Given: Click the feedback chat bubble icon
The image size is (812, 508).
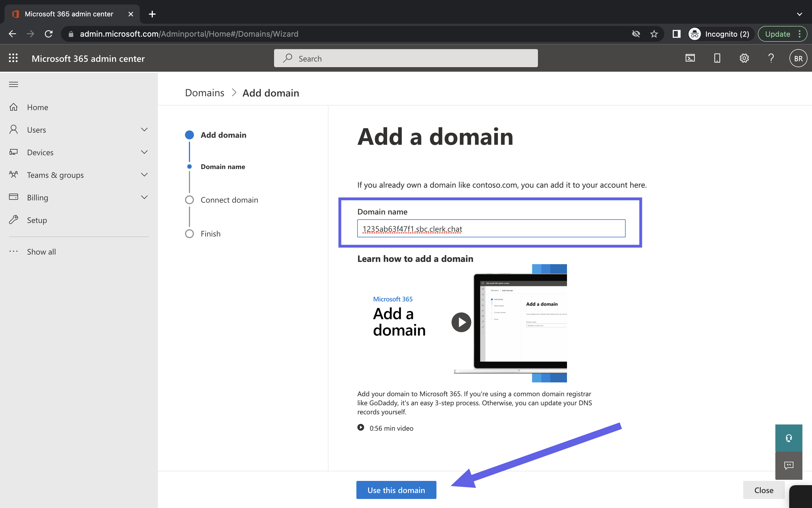Looking at the screenshot, I should [789, 465].
